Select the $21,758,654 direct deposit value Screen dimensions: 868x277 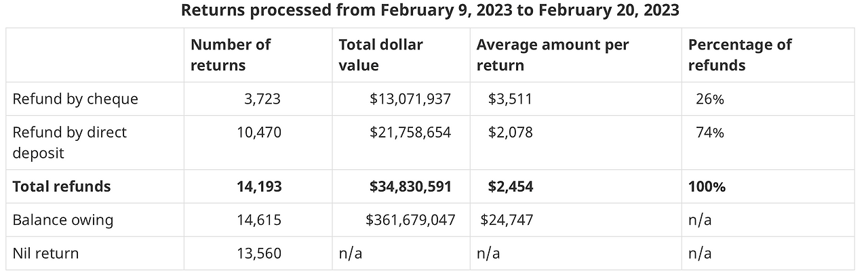(410, 132)
